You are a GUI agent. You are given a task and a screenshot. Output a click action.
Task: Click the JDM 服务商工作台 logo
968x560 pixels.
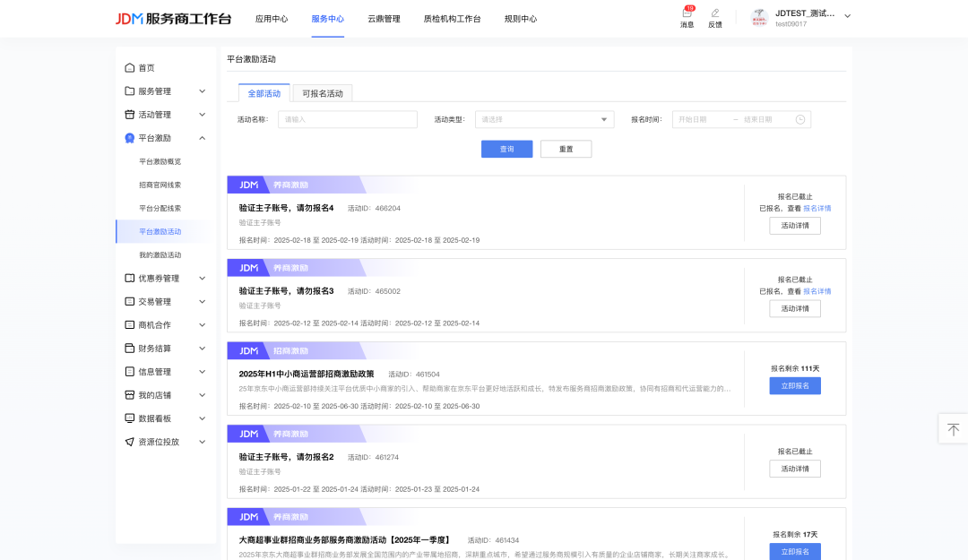(173, 19)
